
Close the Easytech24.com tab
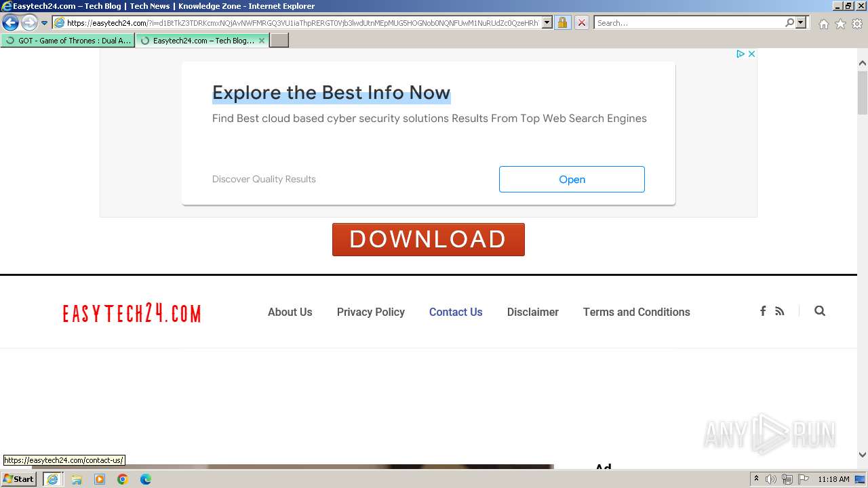click(x=262, y=41)
